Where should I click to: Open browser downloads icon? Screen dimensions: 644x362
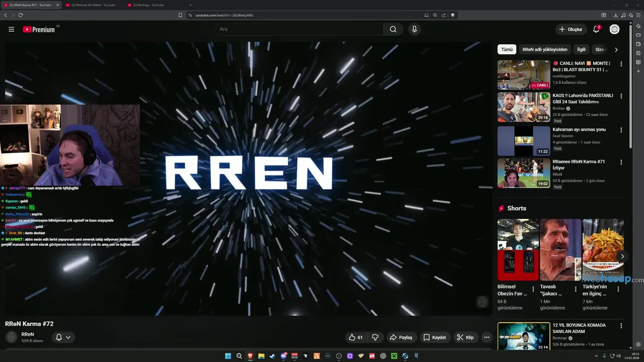[x=616, y=15]
